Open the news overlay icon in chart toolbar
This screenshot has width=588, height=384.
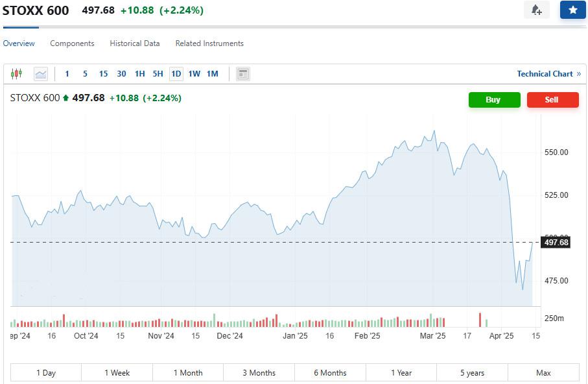[243, 73]
